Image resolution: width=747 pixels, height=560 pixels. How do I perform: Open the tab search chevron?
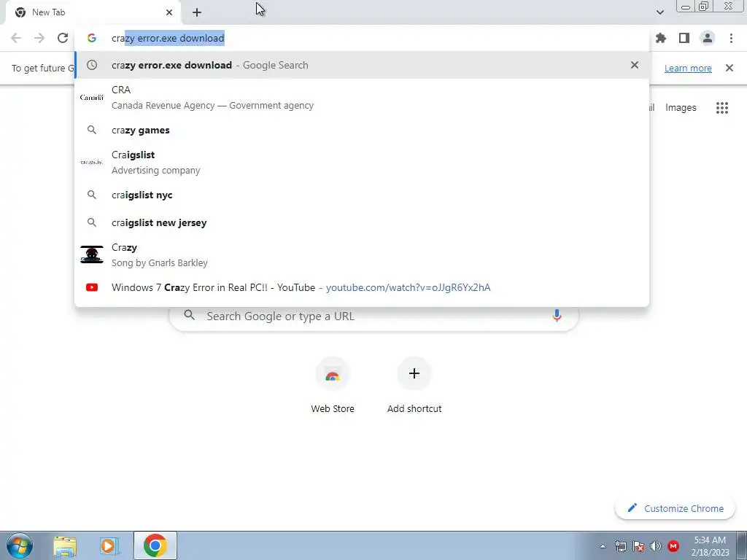659,12
